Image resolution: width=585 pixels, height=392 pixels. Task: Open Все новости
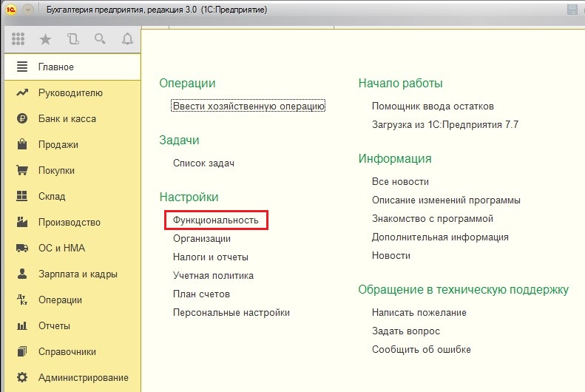pos(400,182)
